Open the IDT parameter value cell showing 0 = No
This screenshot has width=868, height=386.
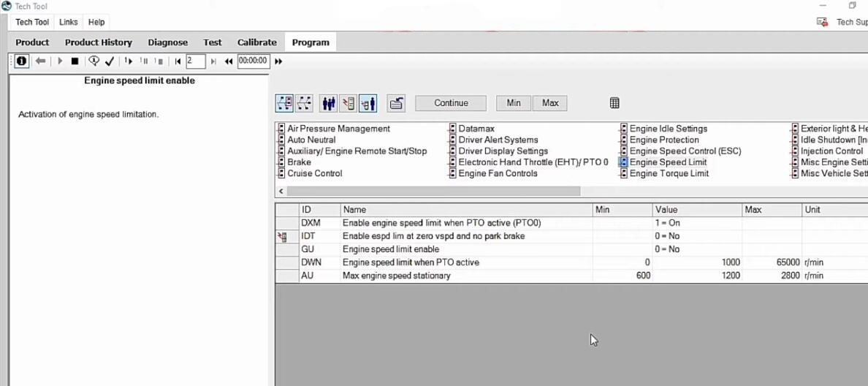[696, 236]
